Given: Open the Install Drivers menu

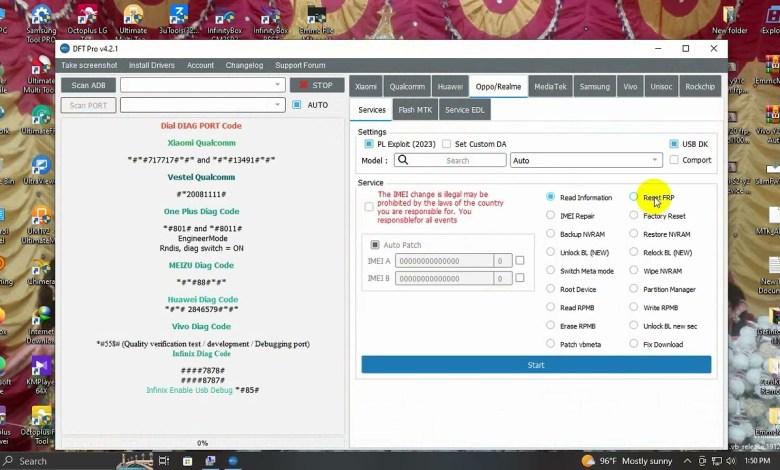Looking at the screenshot, I should (151, 66).
